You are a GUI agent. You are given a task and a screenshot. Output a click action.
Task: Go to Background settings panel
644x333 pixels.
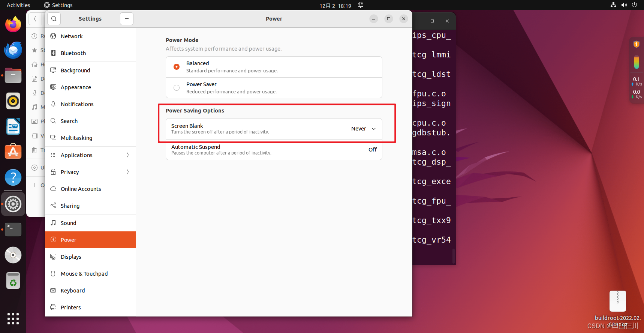coord(90,70)
